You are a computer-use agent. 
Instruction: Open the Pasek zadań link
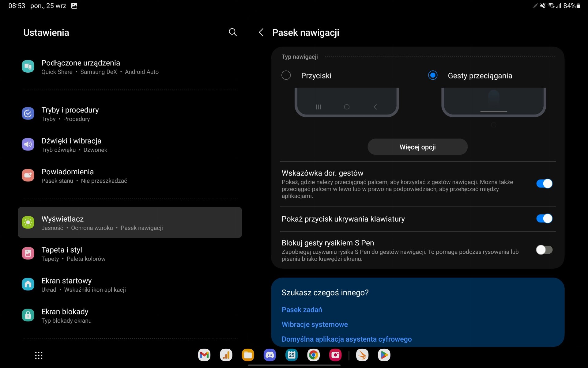click(x=302, y=310)
